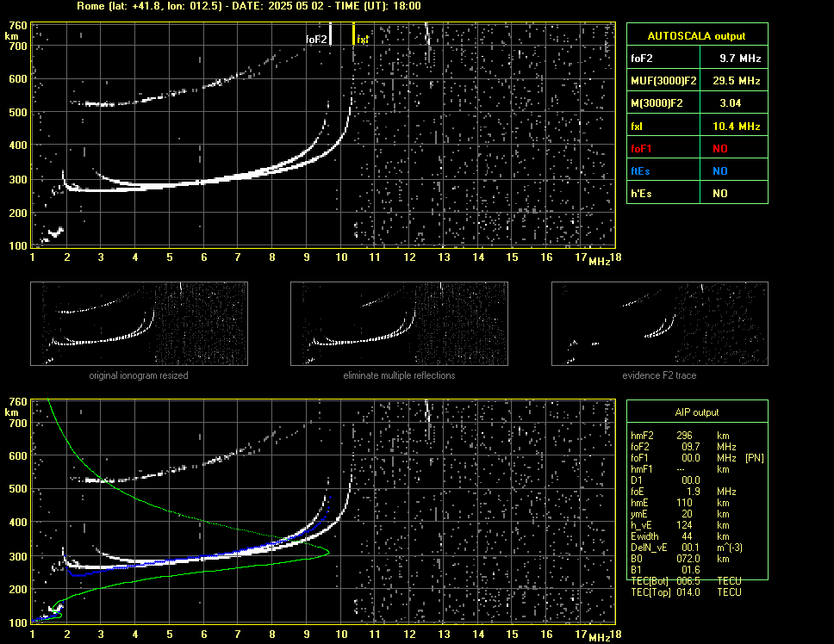Click the M(3000)F2 value '3.04'
This screenshot has width=834, height=644.
[731, 103]
